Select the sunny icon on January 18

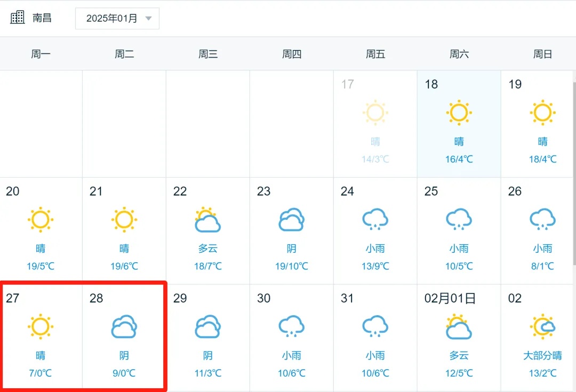coord(459,113)
